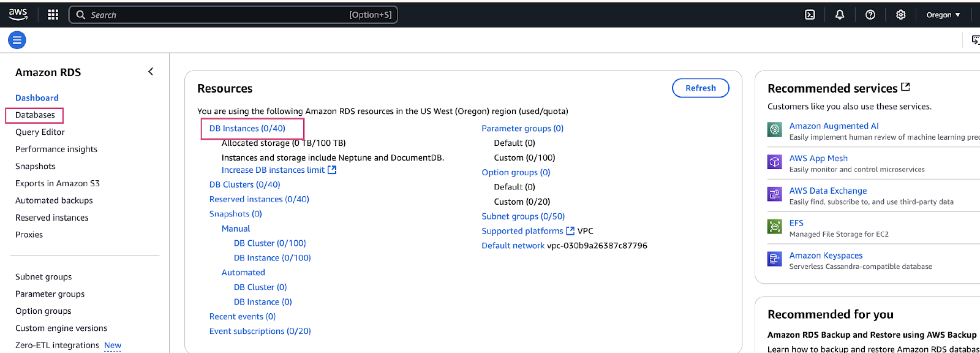Open the AWS services grid menu

(53, 15)
